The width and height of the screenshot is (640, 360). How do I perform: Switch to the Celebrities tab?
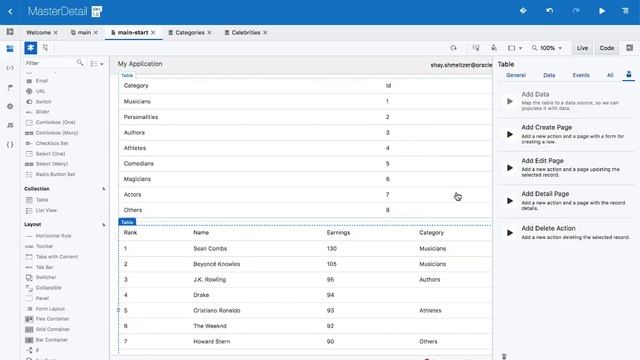[x=246, y=32]
